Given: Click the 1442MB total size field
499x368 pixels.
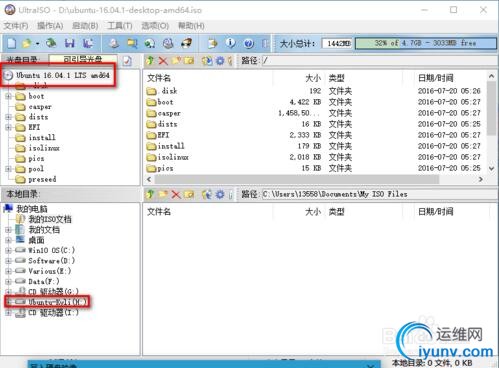Looking at the screenshot, I should point(337,43).
